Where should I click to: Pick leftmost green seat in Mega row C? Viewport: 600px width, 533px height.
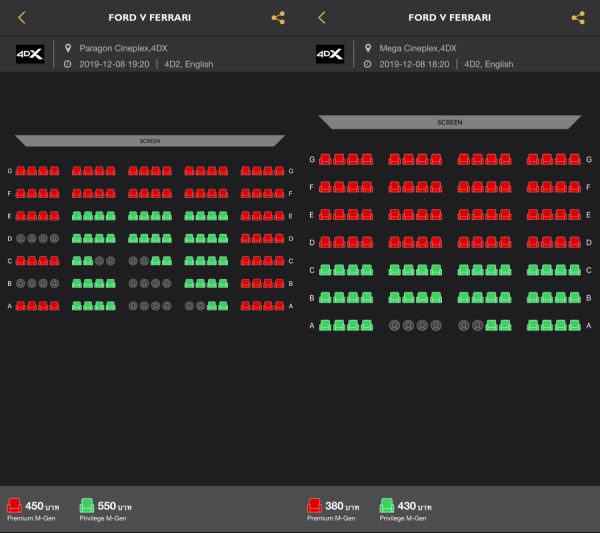[325, 270]
